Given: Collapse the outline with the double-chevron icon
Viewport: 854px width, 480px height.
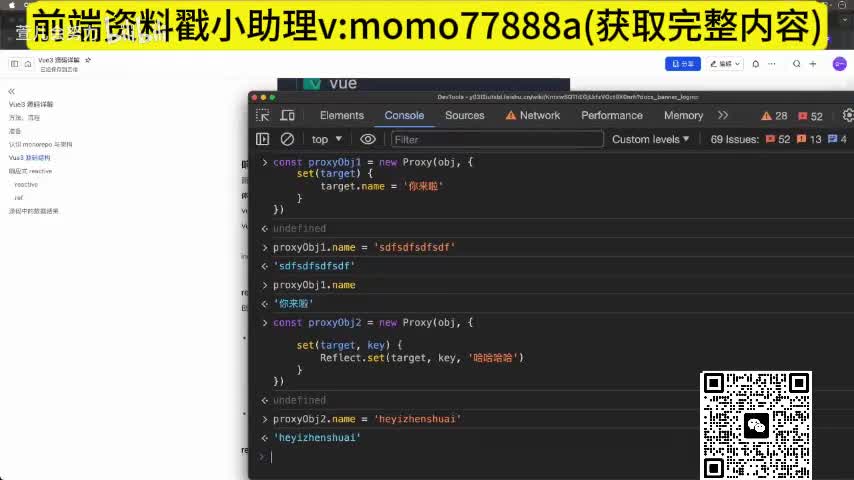Looking at the screenshot, I should click(11, 91).
